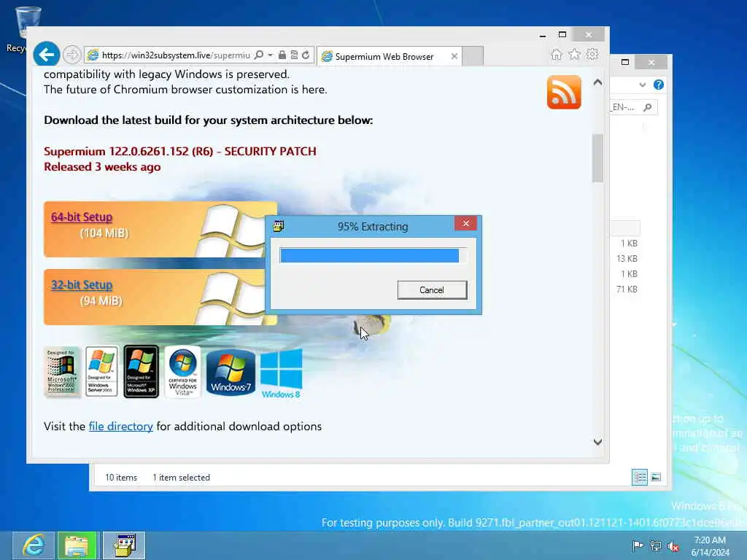The image size is (747, 560).
Task: Select the Supermium Web Browser tab
Action: (384, 57)
